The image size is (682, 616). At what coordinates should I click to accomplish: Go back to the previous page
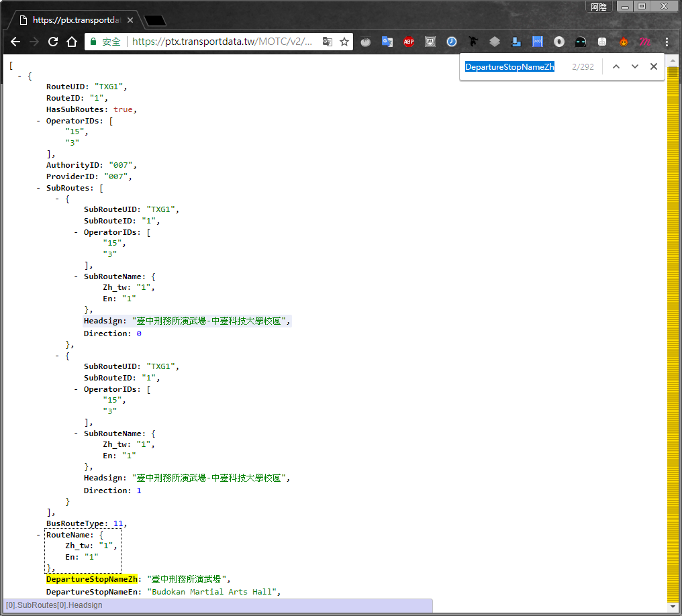15,42
